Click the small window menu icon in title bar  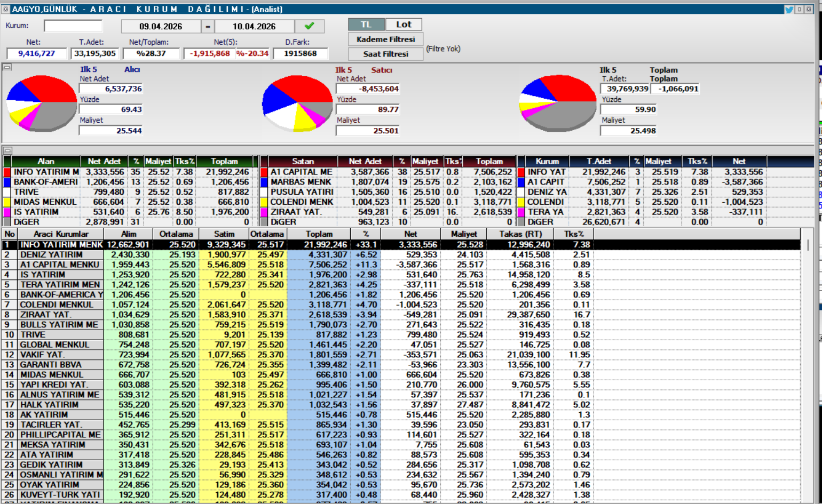click(x=5, y=9)
